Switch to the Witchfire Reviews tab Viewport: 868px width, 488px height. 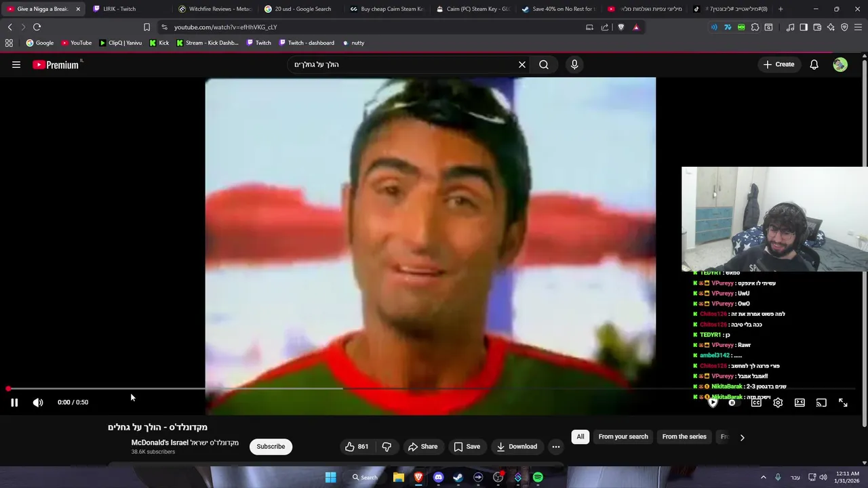215,9
